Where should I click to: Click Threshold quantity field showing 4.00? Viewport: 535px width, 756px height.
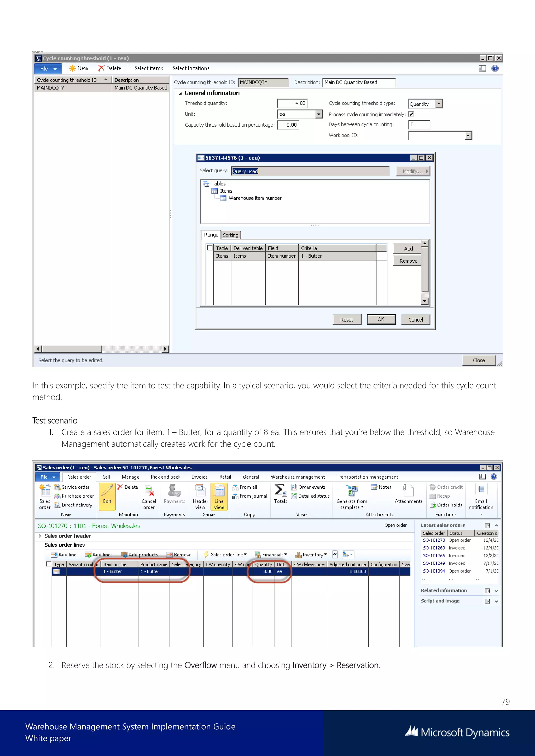[292, 103]
